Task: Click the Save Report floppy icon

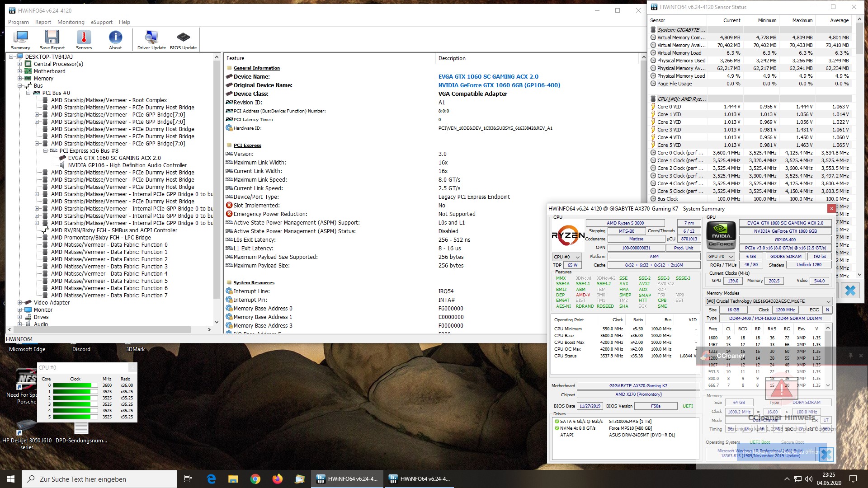Action: coord(52,40)
